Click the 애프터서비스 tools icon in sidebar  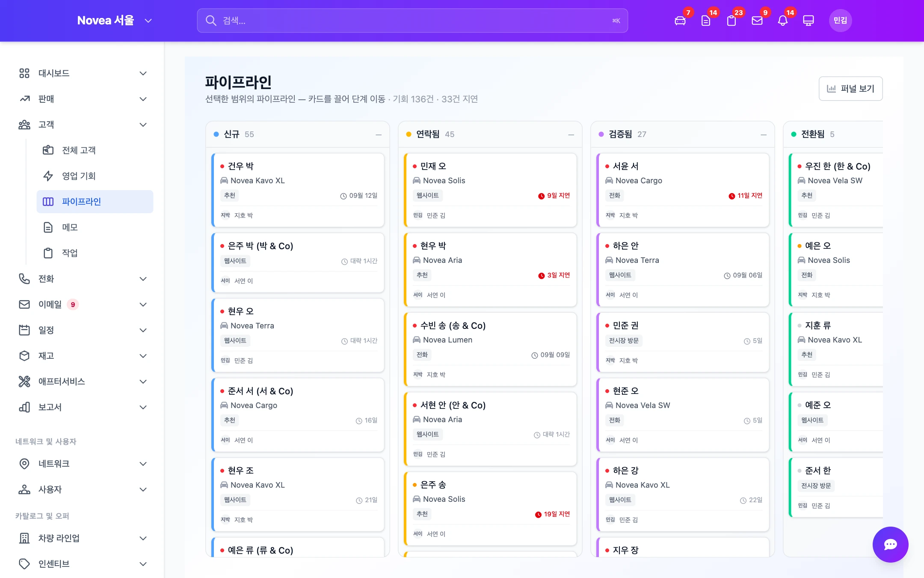[x=24, y=381]
